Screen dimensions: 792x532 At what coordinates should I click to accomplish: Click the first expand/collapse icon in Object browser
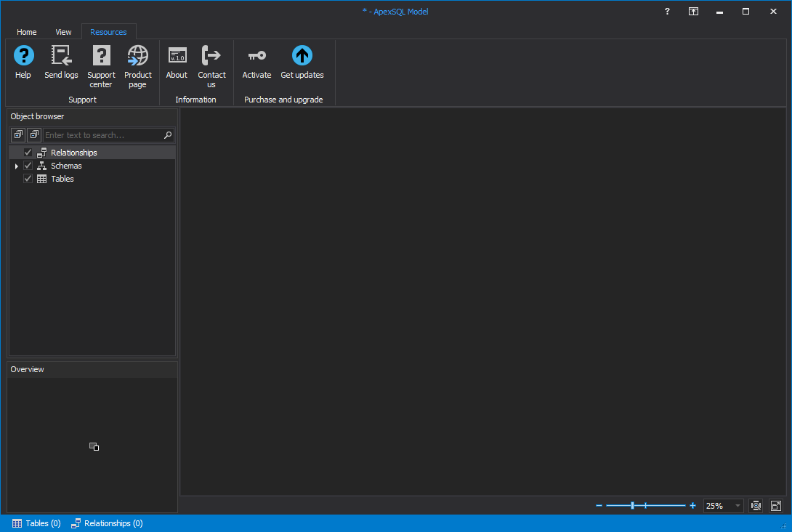(x=18, y=135)
